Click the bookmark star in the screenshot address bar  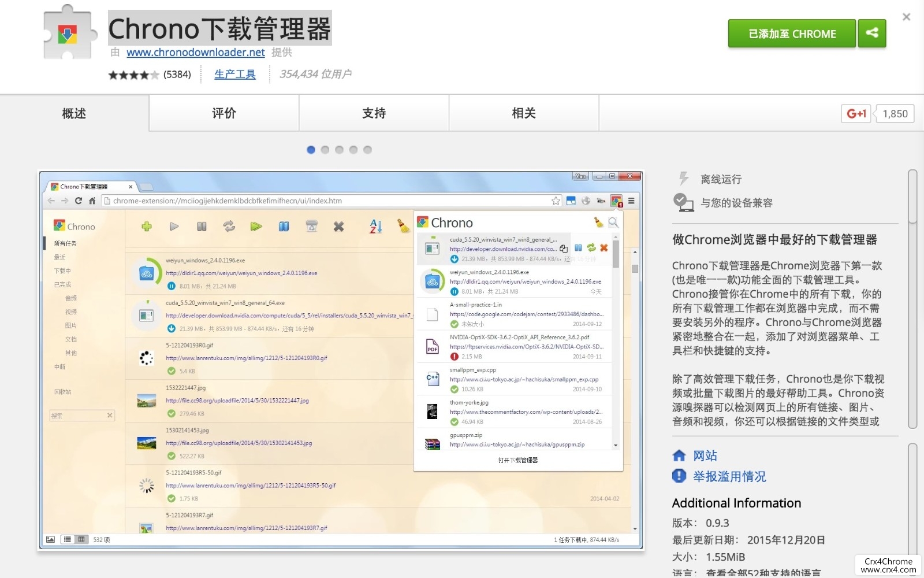pyautogui.click(x=556, y=201)
